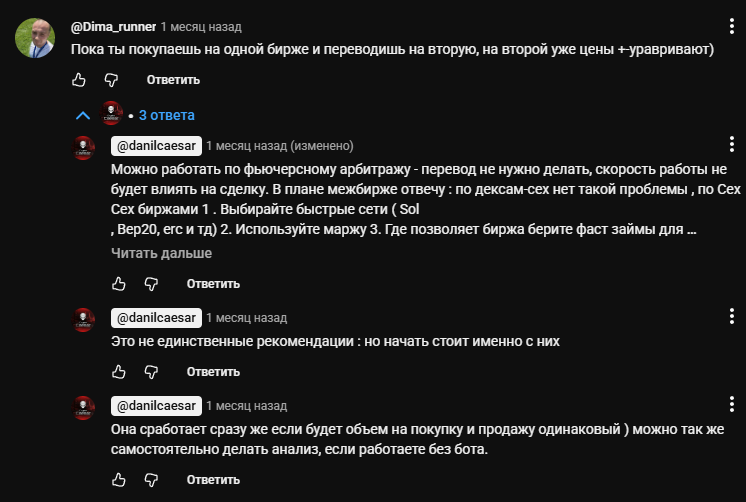Screen dimensions: 746x502
Task: Open @Dima_runner channel via username
Action: pos(113,27)
